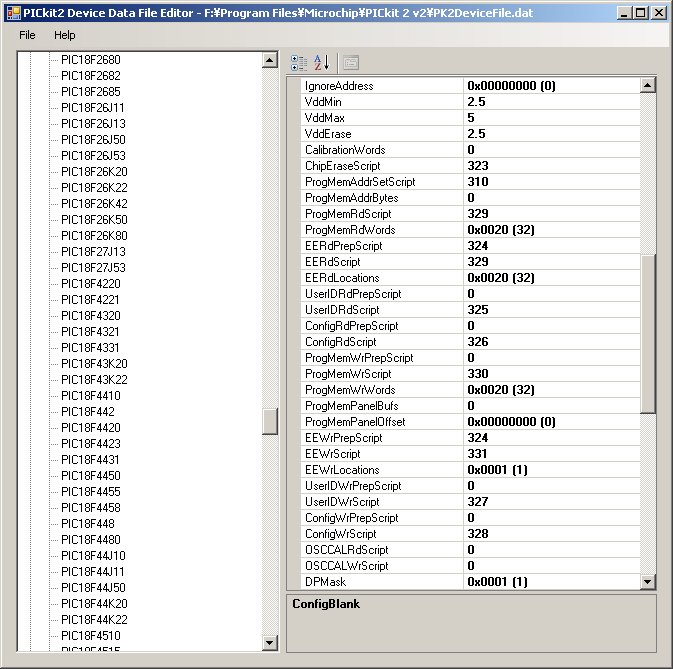Click the property grid scrollbar thumb
The image size is (673, 669).
[648, 333]
